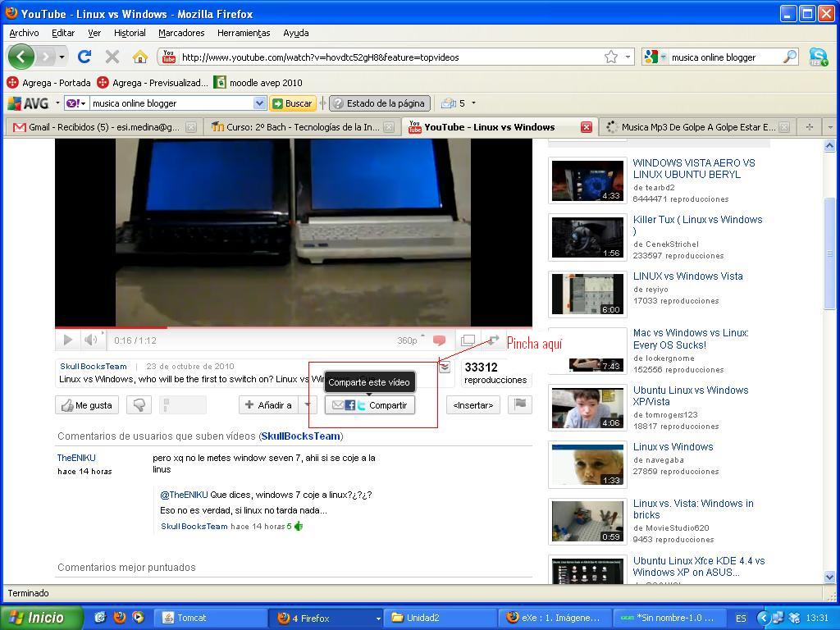Play the video with the play button
Viewport: 840px width, 630px height.
[68, 340]
